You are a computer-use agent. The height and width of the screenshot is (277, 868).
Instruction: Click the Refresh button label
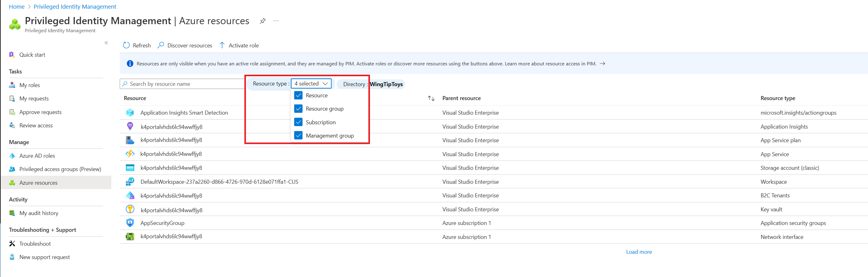[142, 46]
